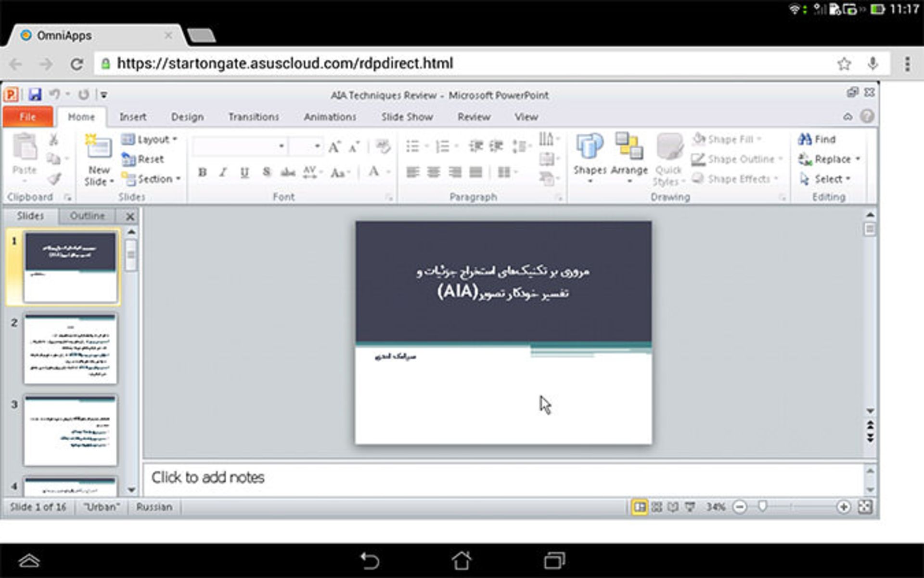Click the Save icon in quick access toolbar
The width and height of the screenshot is (924, 578).
(x=35, y=94)
